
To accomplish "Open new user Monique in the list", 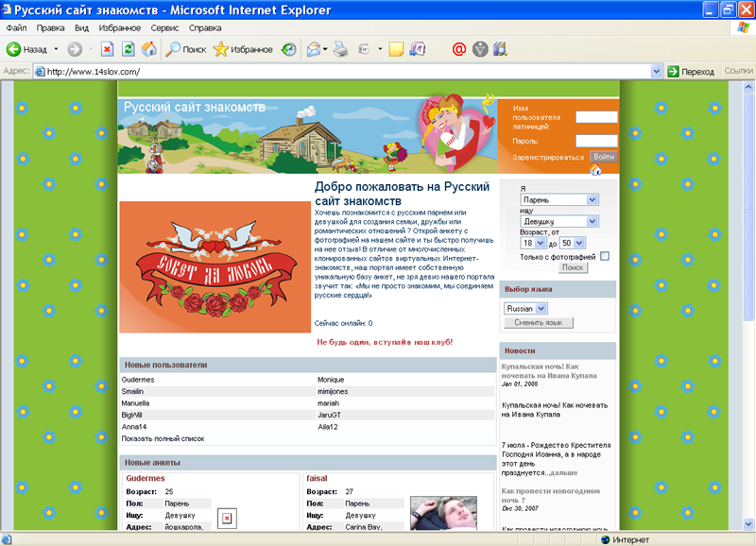I will click(331, 380).
